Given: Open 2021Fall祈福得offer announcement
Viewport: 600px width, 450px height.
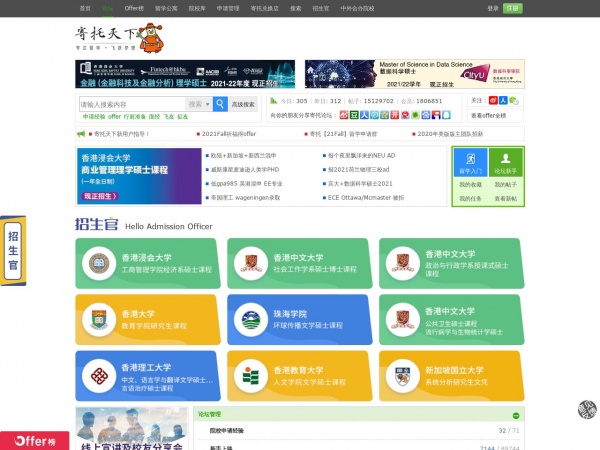Looking at the screenshot, I should point(229,134).
